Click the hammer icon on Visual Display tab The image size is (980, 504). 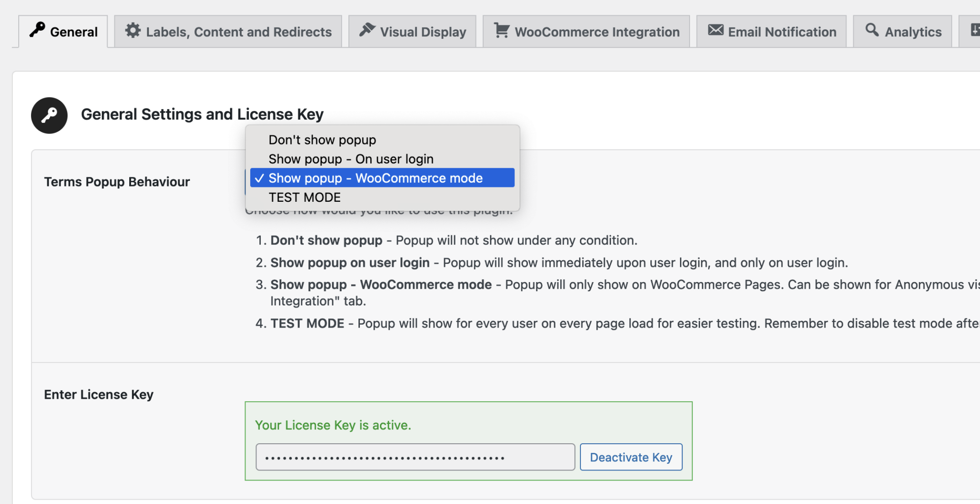(x=367, y=30)
